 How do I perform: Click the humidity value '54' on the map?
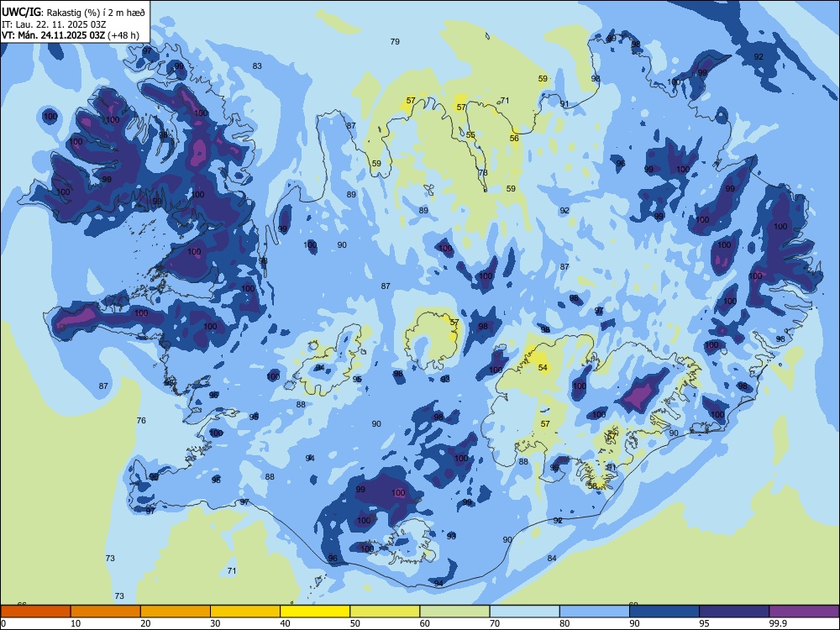(x=543, y=367)
